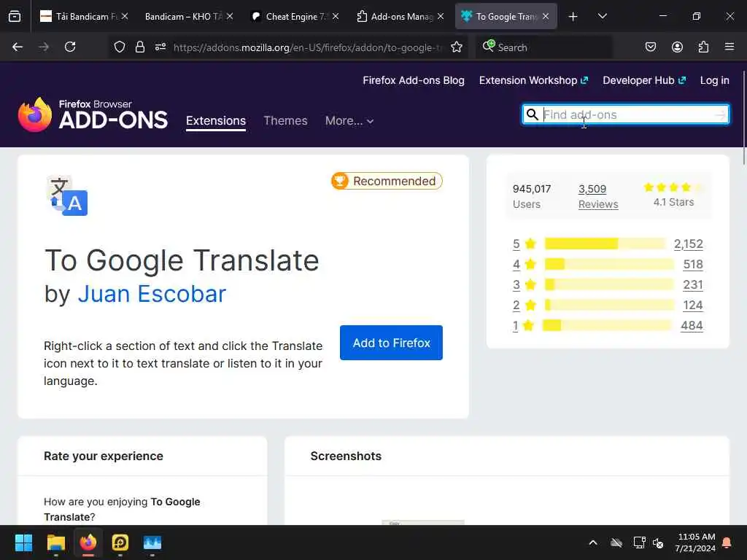The image size is (747, 560).
Task: Open the notification bell in system tray
Action: pyautogui.click(x=727, y=542)
